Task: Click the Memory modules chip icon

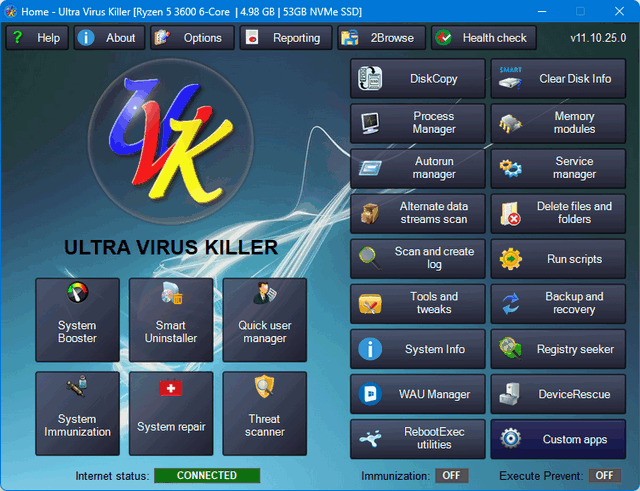Action: click(x=511, y=123)
